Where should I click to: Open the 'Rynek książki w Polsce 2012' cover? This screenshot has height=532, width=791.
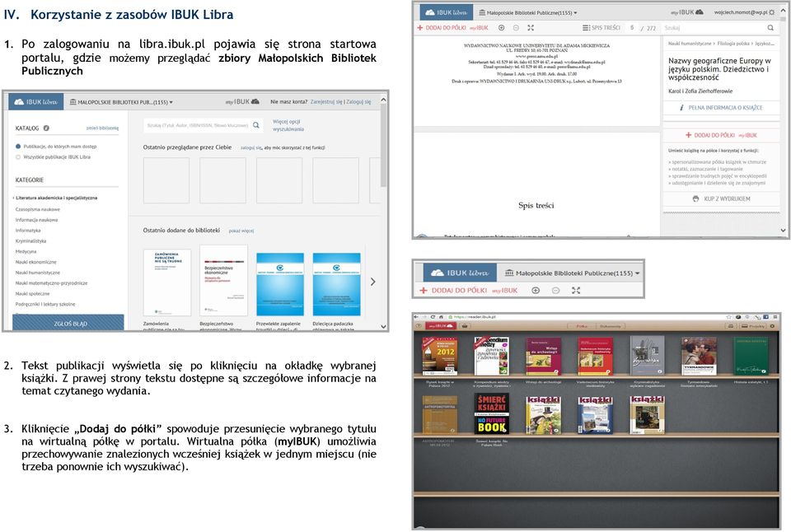coord(440,356)
